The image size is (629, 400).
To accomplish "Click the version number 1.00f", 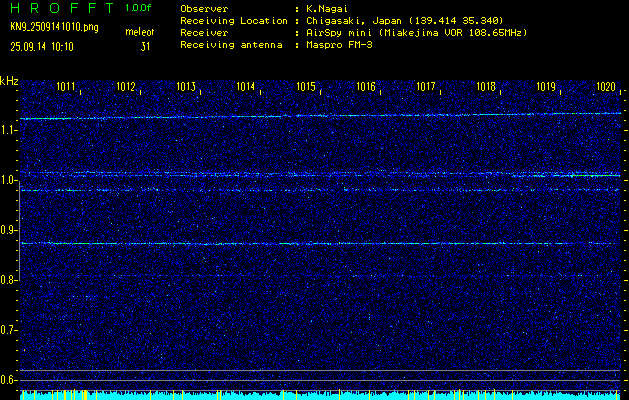I will pos(138,8).
